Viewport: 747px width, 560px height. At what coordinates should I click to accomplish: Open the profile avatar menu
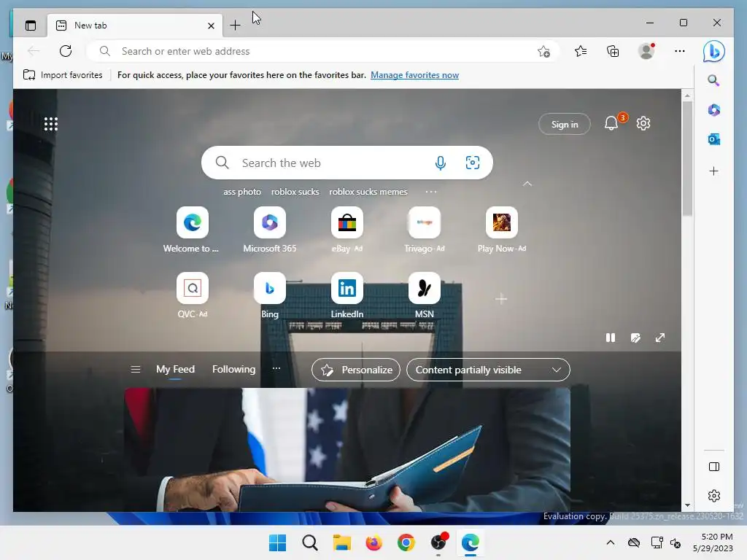pyautogui.click(x=646, y=51)
